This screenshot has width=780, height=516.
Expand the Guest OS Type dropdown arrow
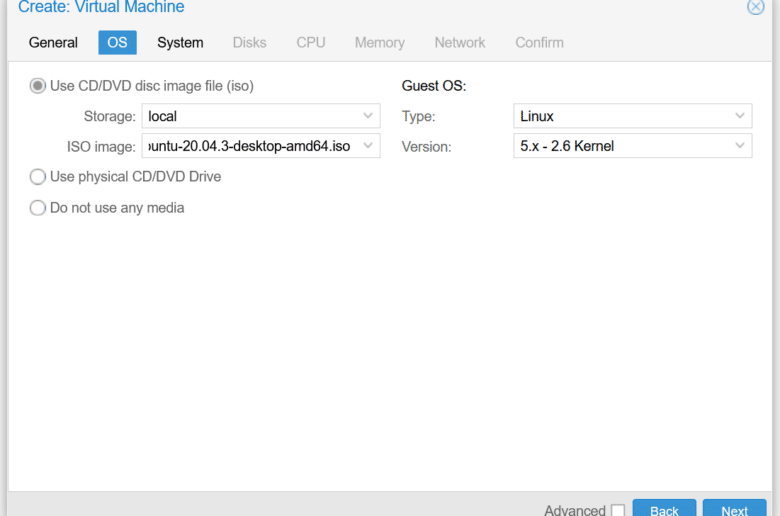740,116
